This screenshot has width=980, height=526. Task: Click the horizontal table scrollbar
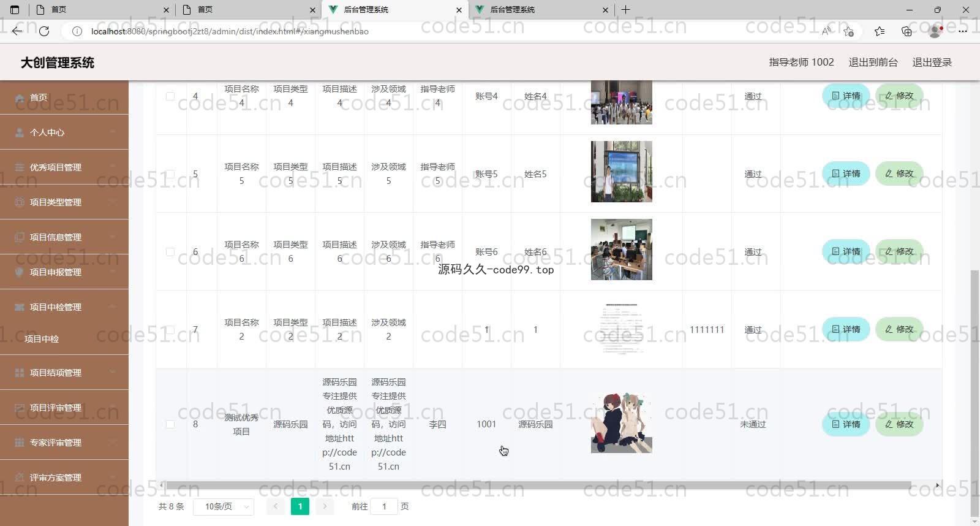click(538, 485)
